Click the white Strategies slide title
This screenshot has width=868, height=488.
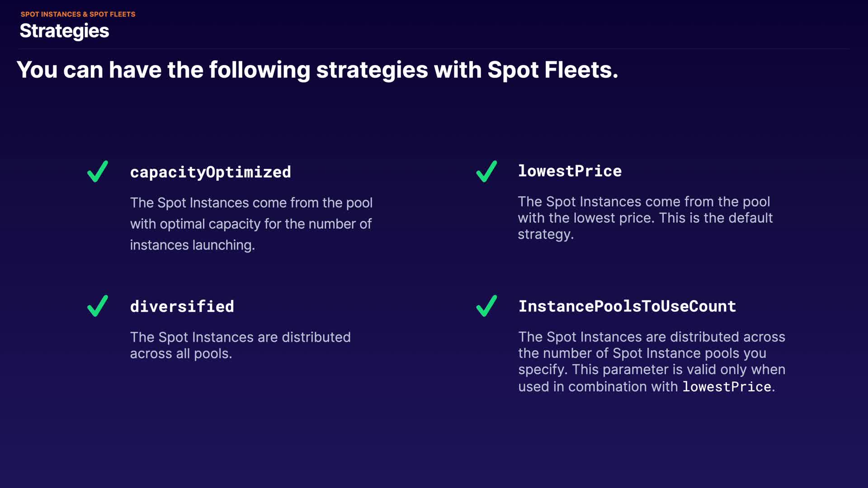(x=64, y=31)
